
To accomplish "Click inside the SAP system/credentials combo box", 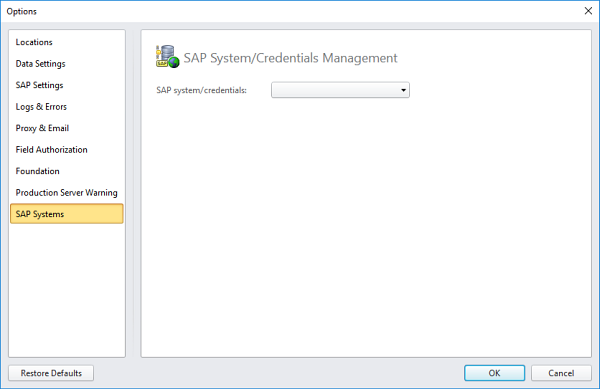I will (x=340, y=90).
